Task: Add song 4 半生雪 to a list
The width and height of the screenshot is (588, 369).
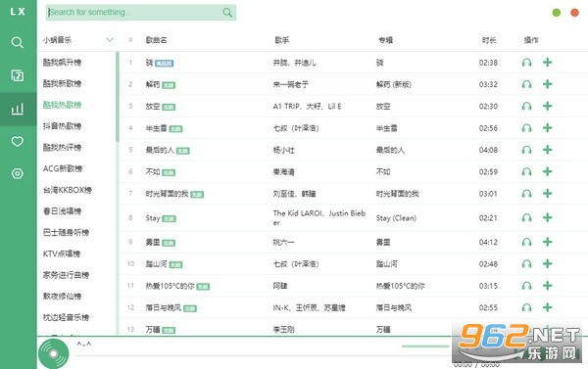Action: [x=548, y=128]
